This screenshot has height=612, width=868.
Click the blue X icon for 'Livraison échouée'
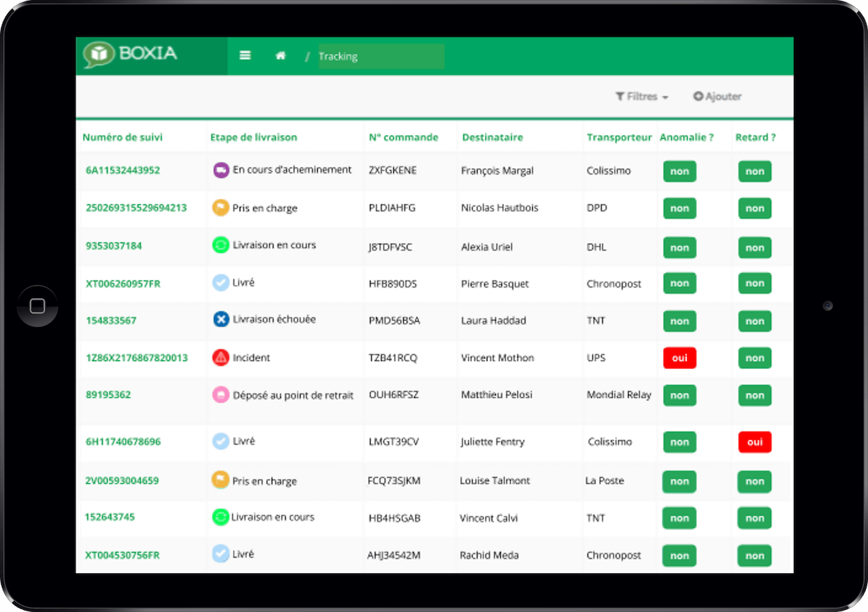pyautogui.click(x=221, y=320)
